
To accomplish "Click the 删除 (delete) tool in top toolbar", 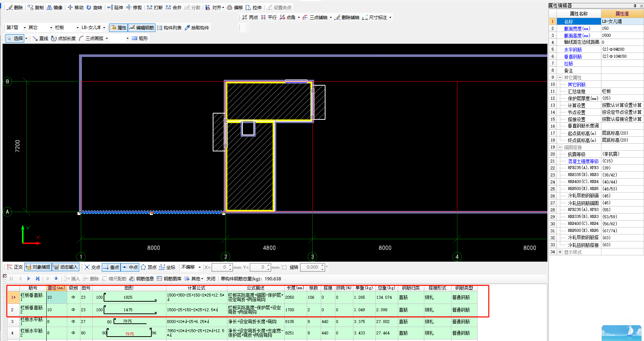I will (x=15, y=7).
